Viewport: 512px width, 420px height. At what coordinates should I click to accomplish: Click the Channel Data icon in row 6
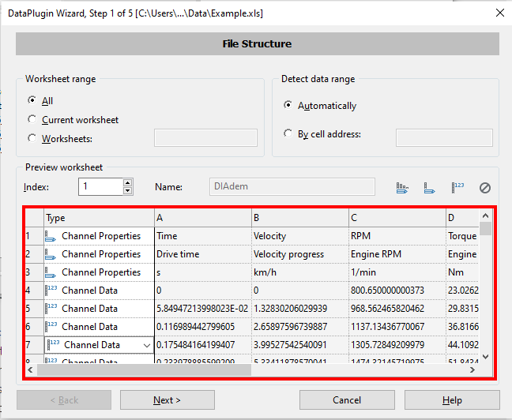point(51,327)
